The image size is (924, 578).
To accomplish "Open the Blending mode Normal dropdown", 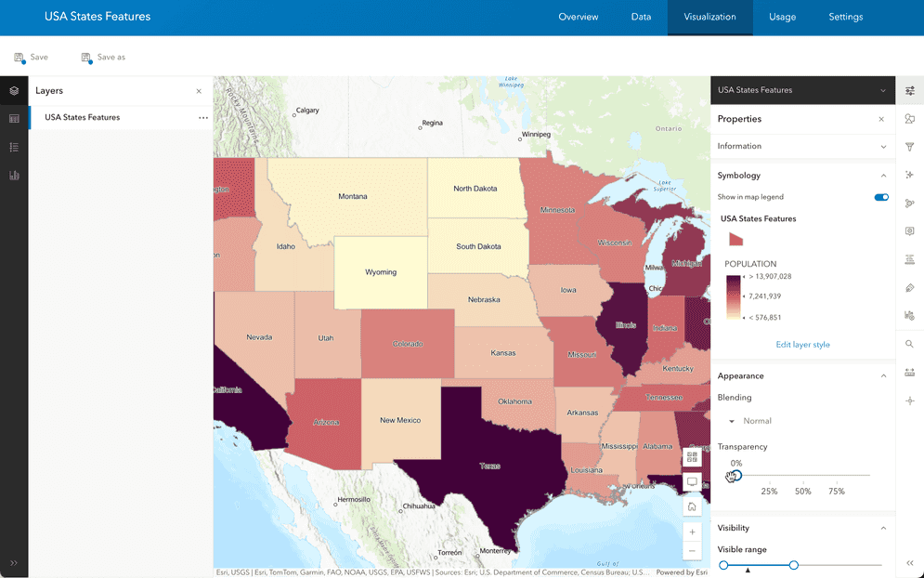I will [752, 421].
